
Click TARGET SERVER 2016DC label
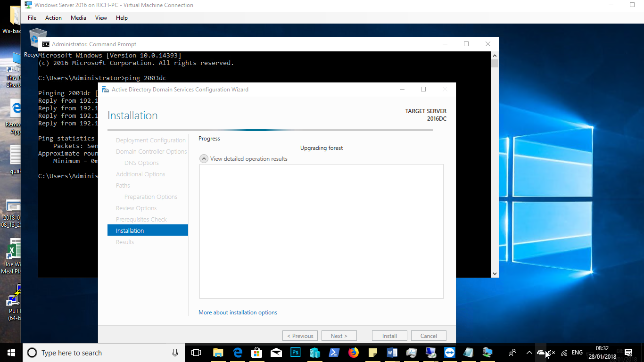point(426,115)
